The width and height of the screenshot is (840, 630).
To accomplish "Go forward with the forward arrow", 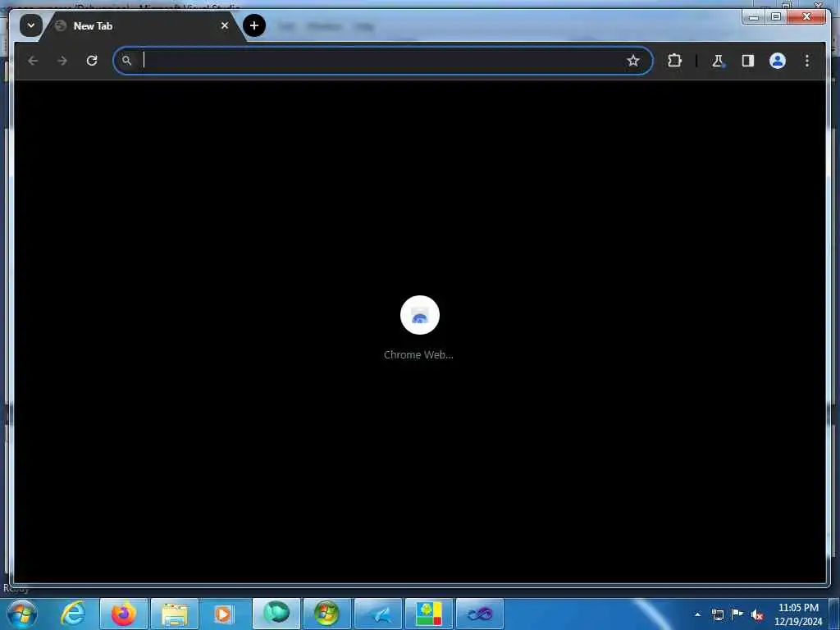I will (62, 61).
